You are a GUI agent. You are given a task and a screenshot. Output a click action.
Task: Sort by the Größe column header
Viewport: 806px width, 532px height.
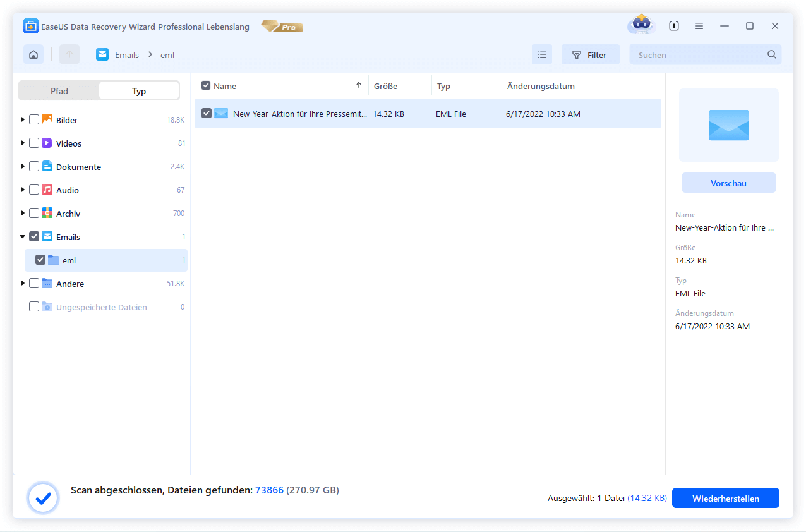point(385,86)
